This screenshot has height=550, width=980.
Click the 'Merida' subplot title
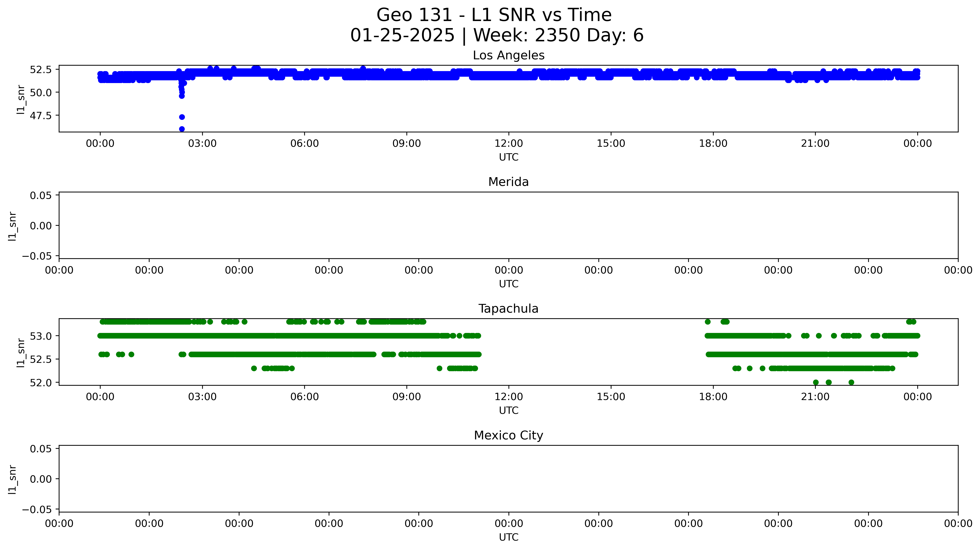(x=508, y=182)
